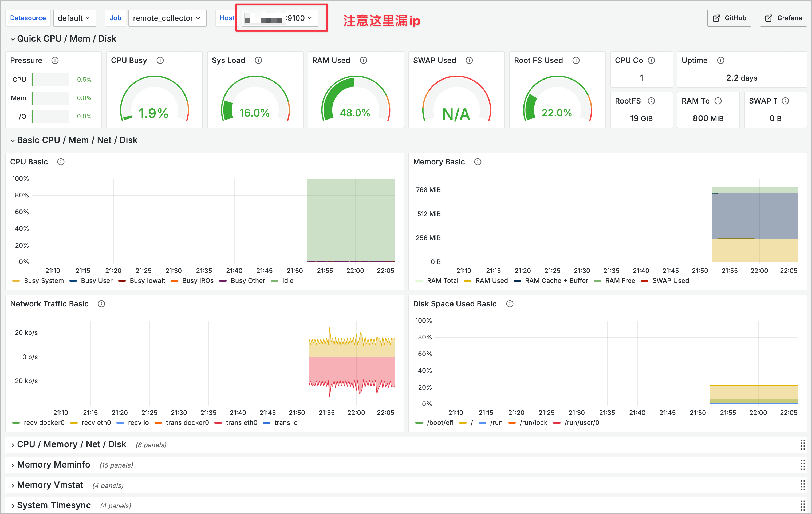Click the CPU Busy panel title
Screen dimensions: 812x514
click(129, 60)
